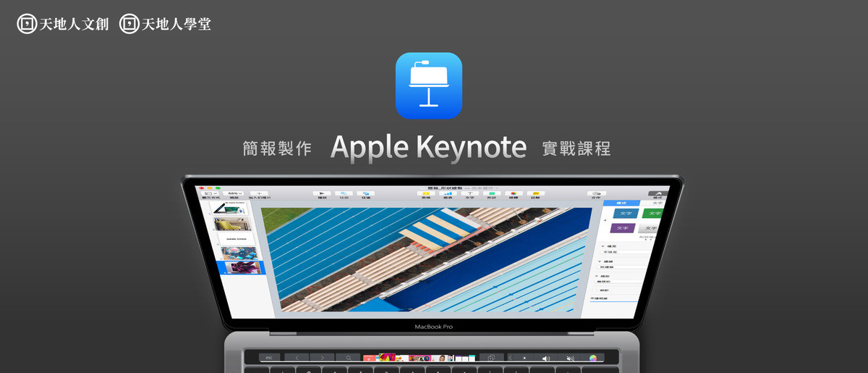The height and width of the screenshot is (373, 868).
Task: Select the third white text-only slide thumbnail
Action: [x=236, y=238]
